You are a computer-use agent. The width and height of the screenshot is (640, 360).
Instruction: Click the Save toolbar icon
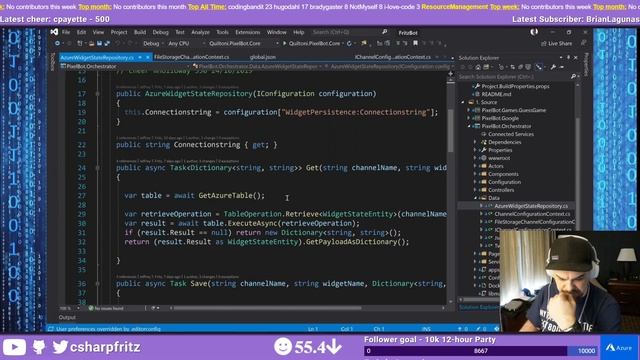tap(99, 43)
